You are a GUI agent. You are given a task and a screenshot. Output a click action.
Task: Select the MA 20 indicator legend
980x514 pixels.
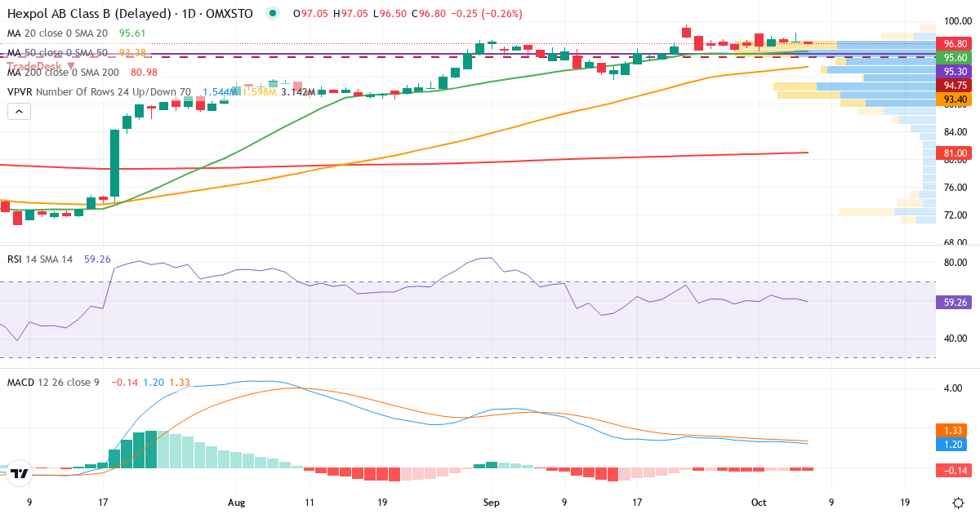57,33
